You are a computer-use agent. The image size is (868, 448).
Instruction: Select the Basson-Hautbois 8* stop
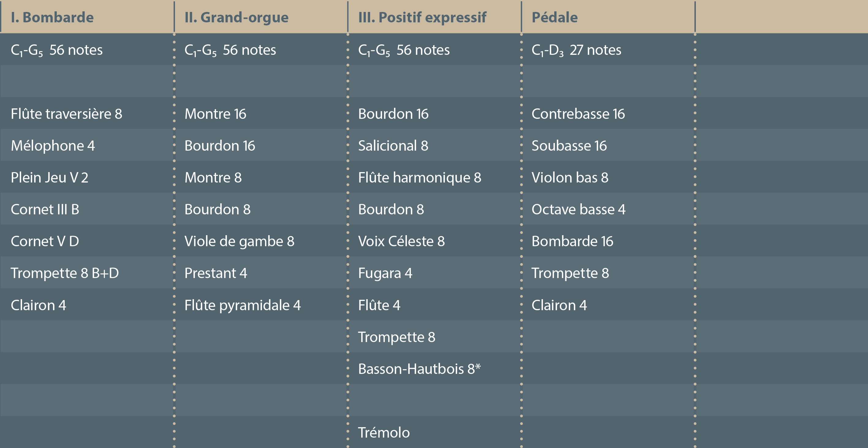click(419, 369)
